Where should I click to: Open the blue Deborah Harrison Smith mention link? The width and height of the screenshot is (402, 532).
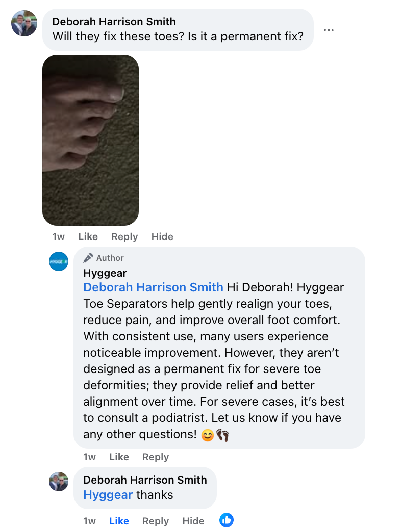point(153,287)
